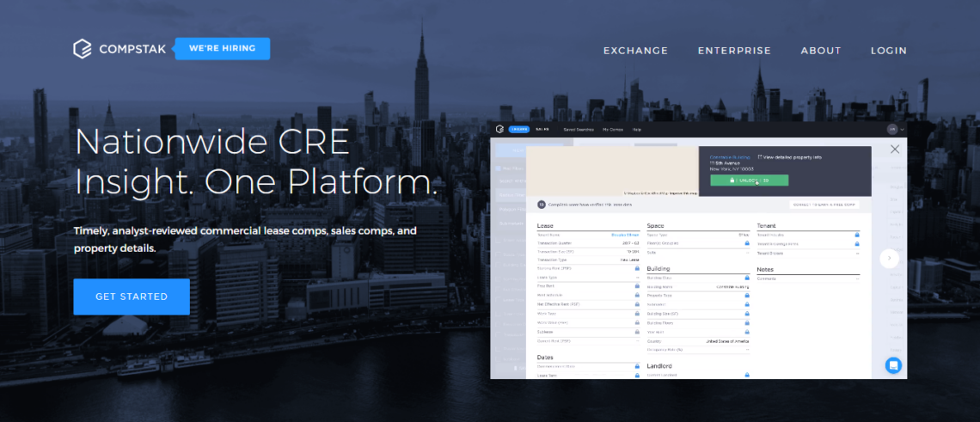This screenshot has height=422, width=980.
Task: Click the 'Landlord' section heading
Action: click(x=659, y=366)
